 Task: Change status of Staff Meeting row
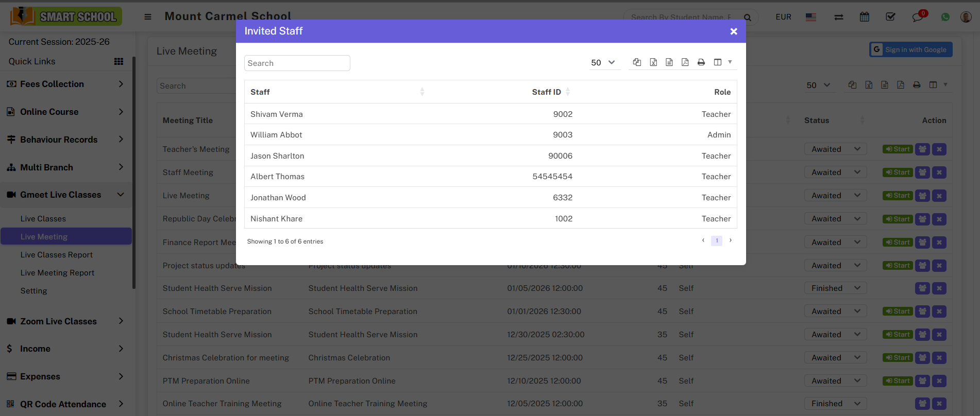pyautogui.click(x=835, y=172)
